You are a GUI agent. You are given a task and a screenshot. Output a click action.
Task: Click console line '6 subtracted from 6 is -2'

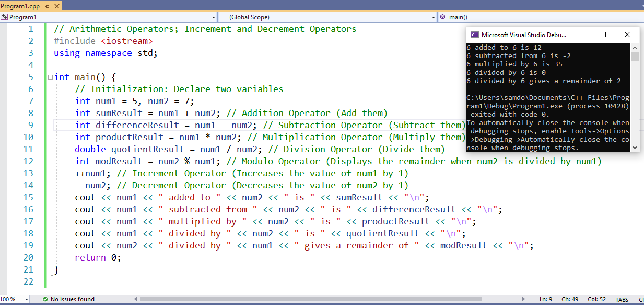click(x=519, y=56)
